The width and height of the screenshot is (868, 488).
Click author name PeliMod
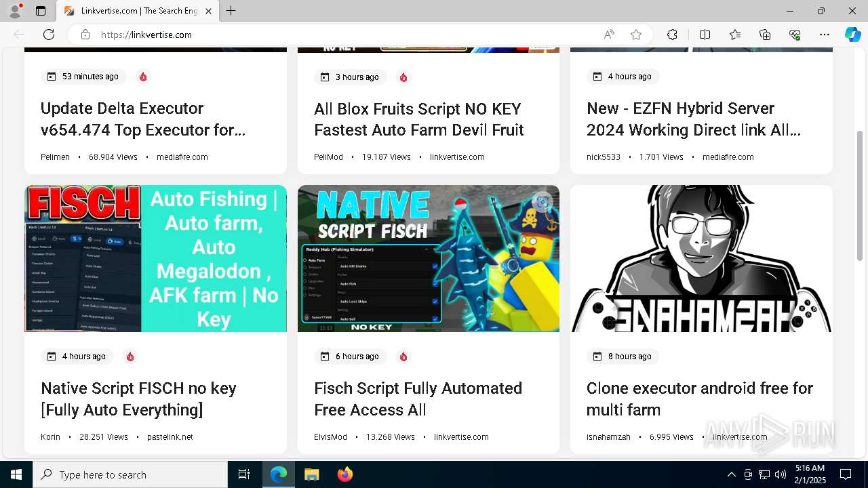tap(328, 157)
